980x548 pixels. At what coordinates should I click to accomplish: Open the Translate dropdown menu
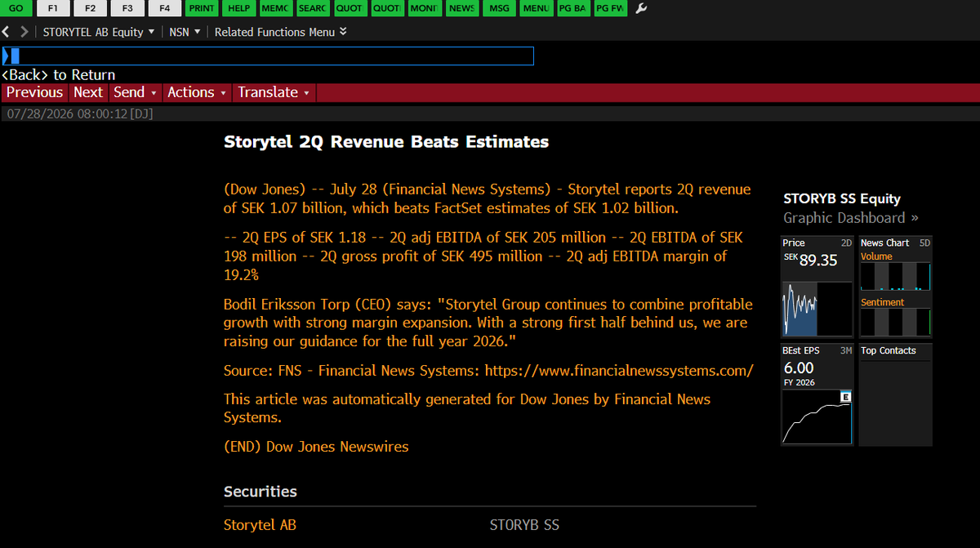point(274,92)
